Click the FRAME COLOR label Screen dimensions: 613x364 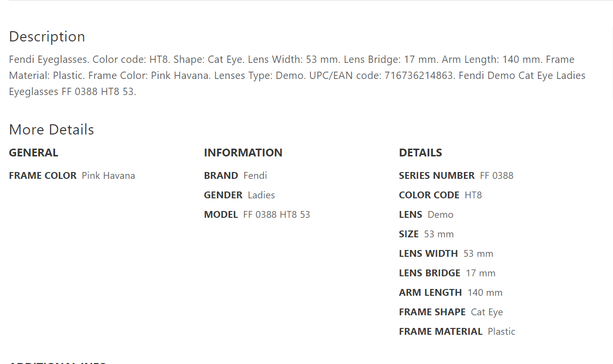tap(42, 175)
